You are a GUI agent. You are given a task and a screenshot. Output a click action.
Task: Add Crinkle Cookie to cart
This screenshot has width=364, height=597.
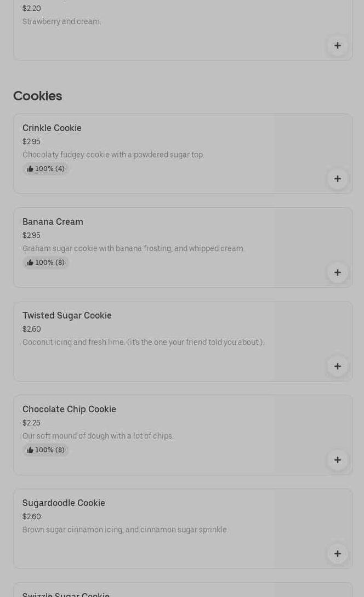[337, 179]
